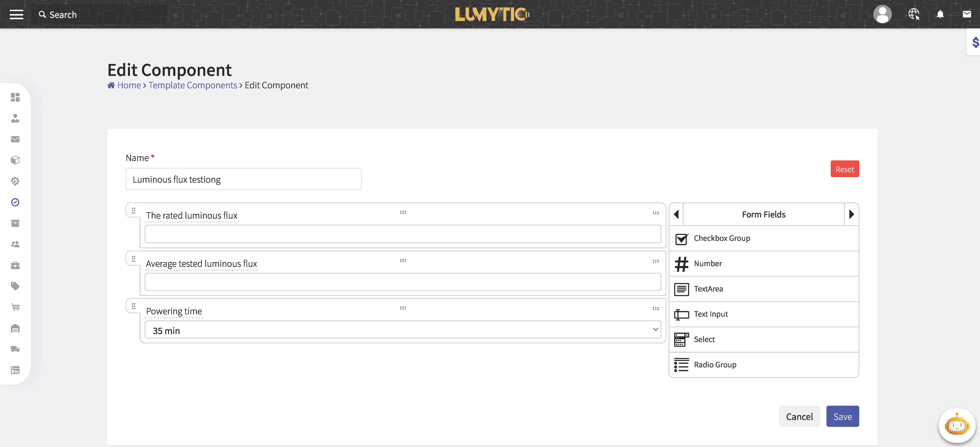
Task: Navigate to Template Components via breadcrumb
Action: tap(193, 85)
